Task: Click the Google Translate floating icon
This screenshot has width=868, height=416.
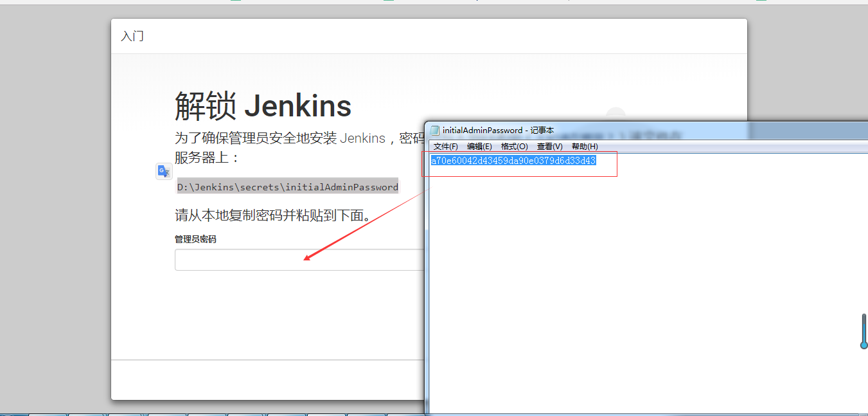Action: coord(164,171)
